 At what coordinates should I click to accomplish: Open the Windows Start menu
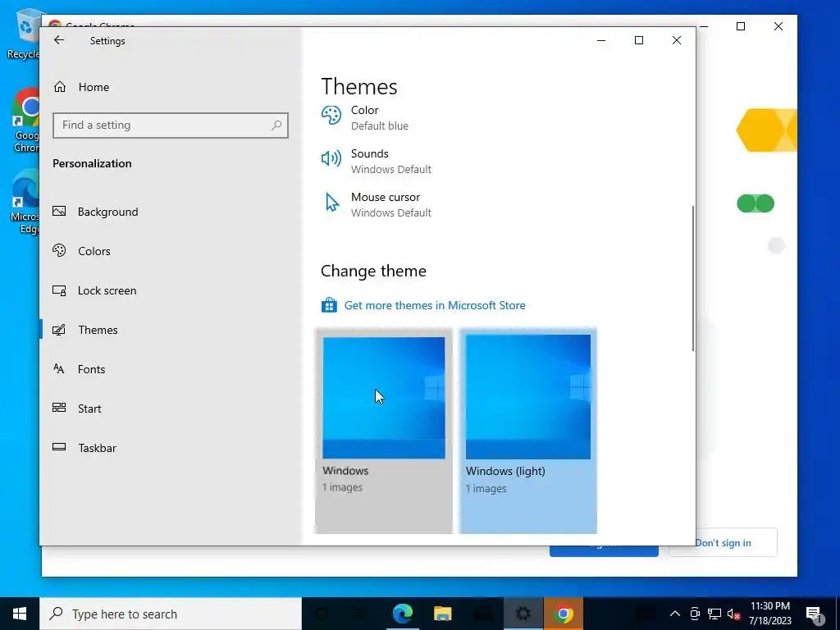click(20, 614)
